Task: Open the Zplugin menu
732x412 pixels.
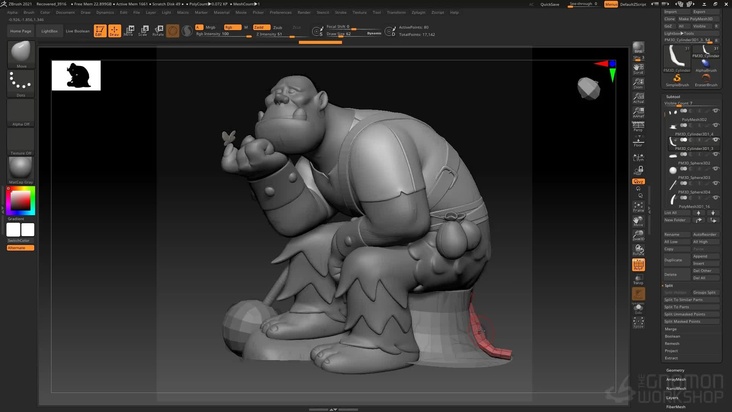Action: (x=418, y=13)
